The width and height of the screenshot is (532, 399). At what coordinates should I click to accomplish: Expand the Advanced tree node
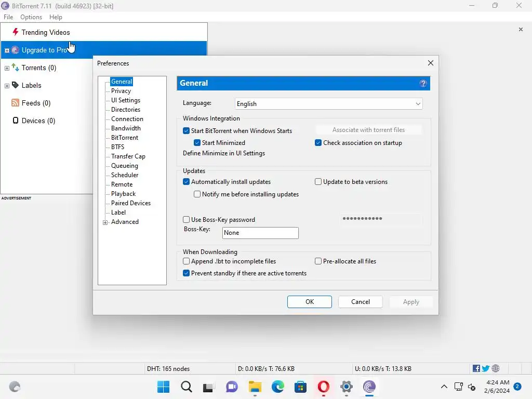click(x=105, y=222)
